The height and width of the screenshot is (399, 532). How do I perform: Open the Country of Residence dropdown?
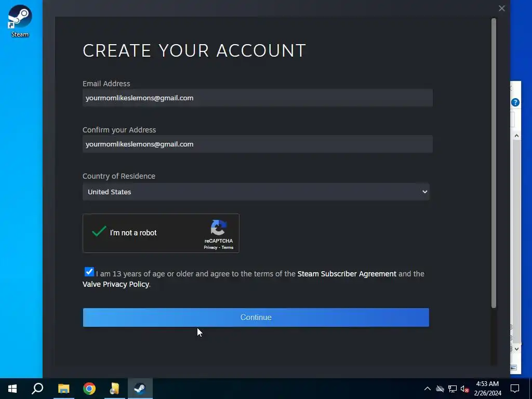coord(256,192)
